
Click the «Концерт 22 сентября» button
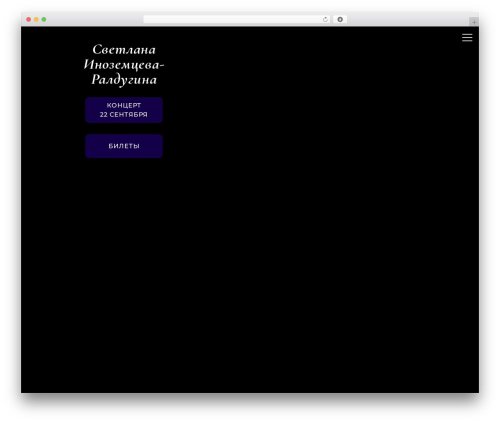124,110
